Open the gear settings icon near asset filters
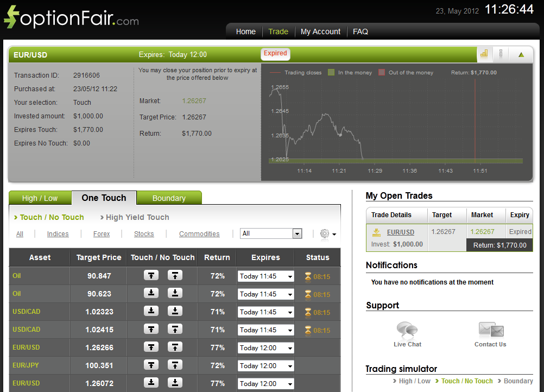Screen dimensions: 544x392 (x=324, y=233)
